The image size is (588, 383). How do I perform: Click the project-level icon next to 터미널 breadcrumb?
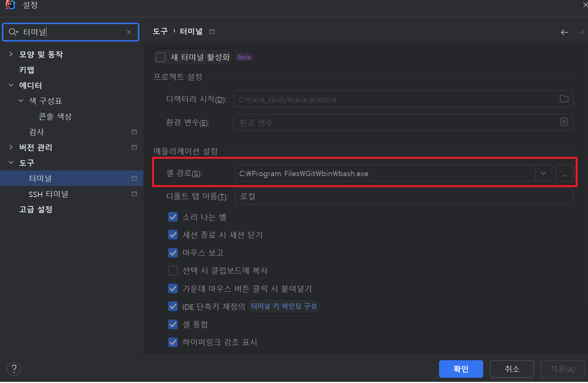212,31
